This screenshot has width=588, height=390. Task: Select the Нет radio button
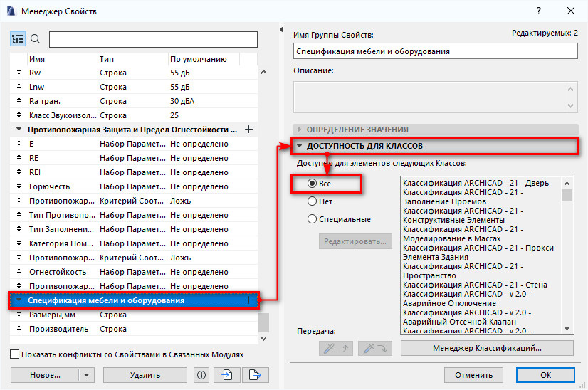312,201
